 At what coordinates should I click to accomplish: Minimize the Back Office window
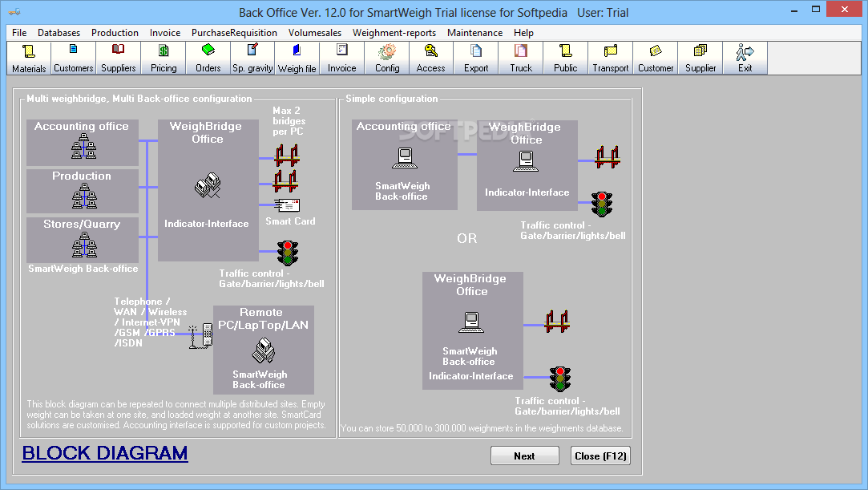coord(794,10)
